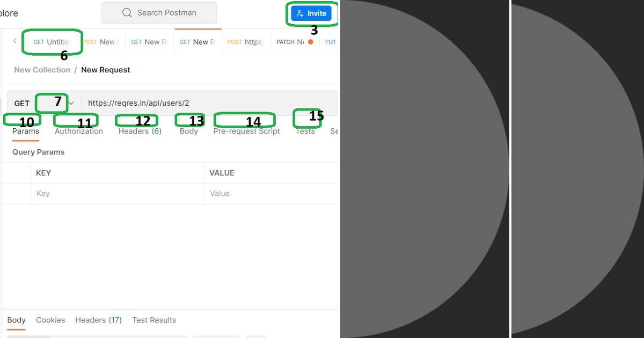View the Headers (17) response tab

98,320
